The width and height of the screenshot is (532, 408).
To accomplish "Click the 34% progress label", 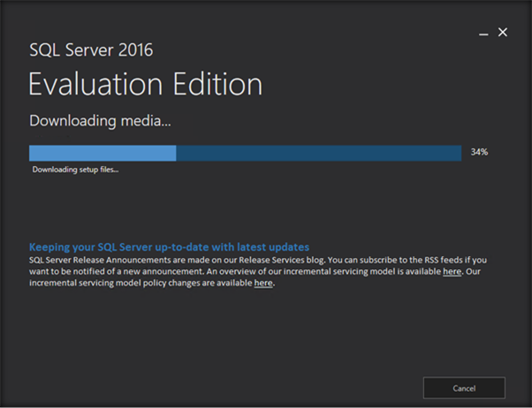I will pos(479,152).
